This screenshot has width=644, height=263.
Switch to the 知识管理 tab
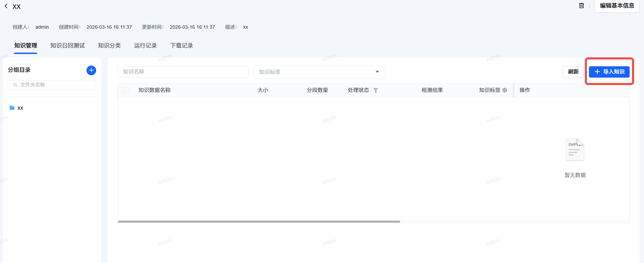26,45
